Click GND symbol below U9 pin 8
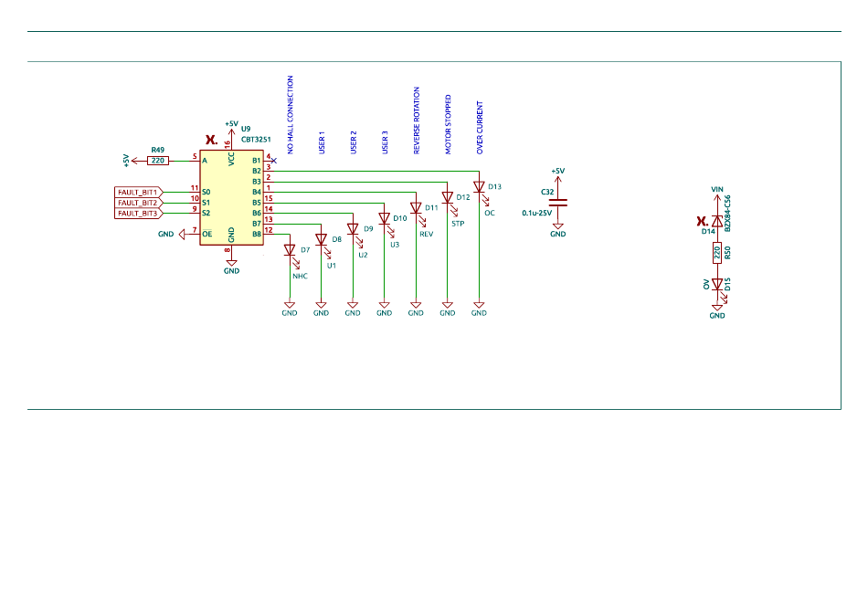This screenshot has height=598, width=868. pyautogui.click(x=231, y=266)
